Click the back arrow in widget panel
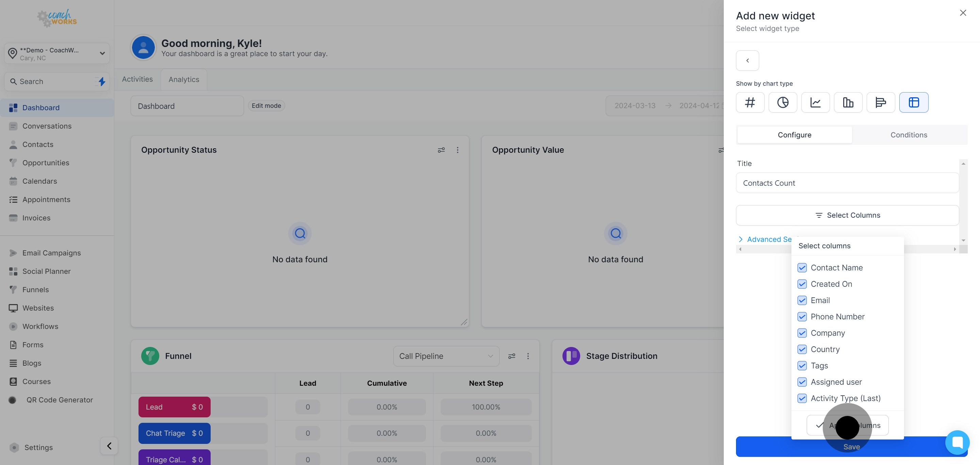The image size is (980, 465). [747, 61]
